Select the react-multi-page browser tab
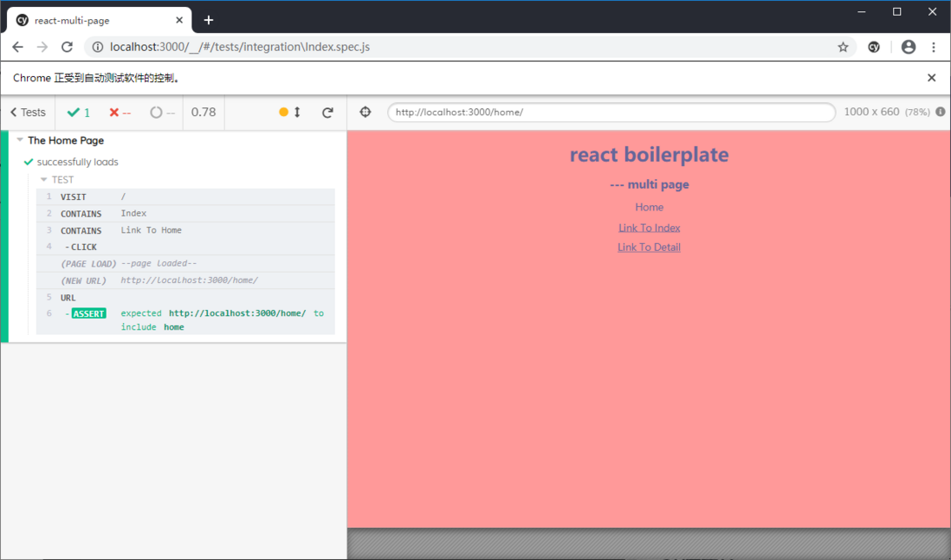 pos(100,20)
